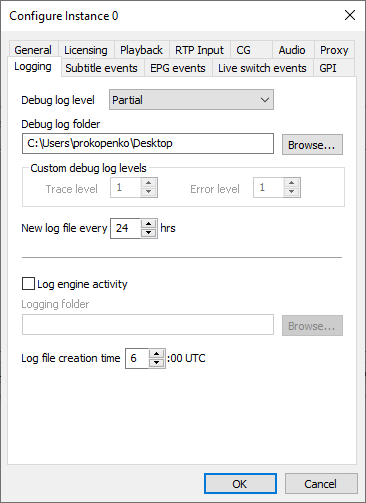Browse for the Logging folder
The image size is (366, 503).
(x=312, y=326)
